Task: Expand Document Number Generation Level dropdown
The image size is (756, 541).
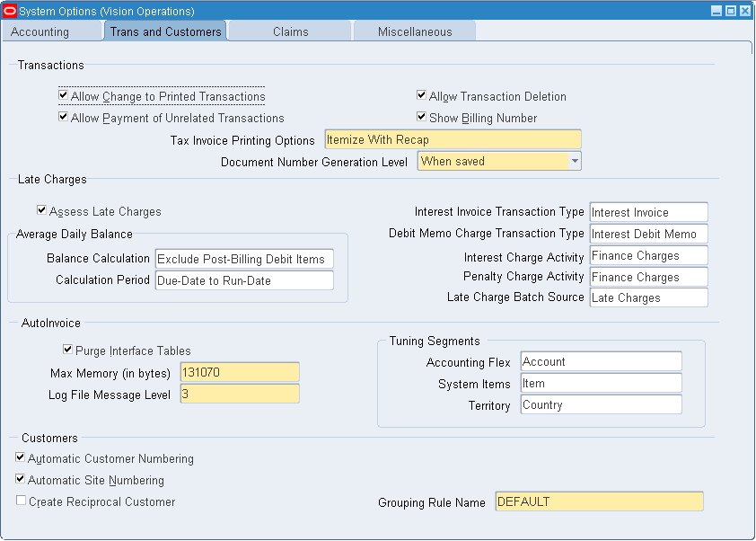Action: click(575, 162)
